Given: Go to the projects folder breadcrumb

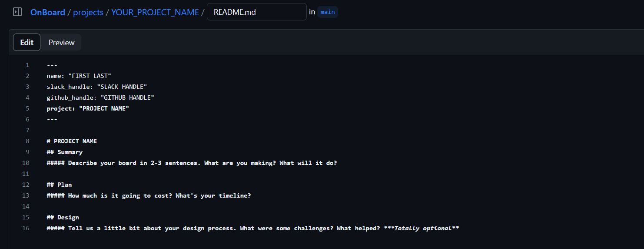Looking at the screenshot, I should tap(88, 12).
